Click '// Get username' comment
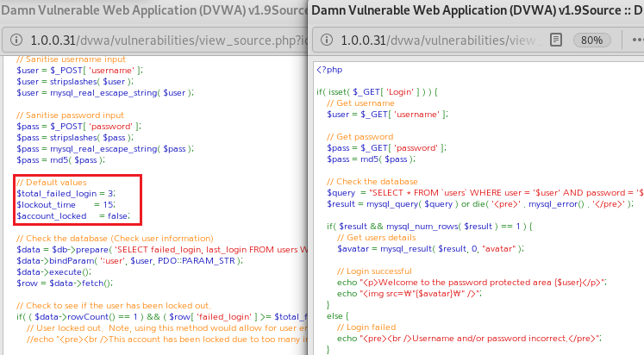Viewport: 644px width, 355px height. pyautogui.click(x=360, y=103)
